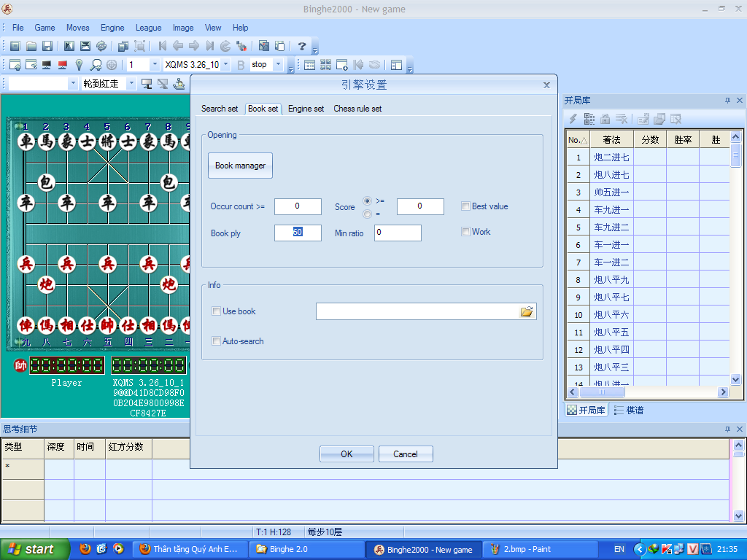Screen dimensions: 747x560
Task: Click the thinking details scroll down arrow
Action: [738, 516]
